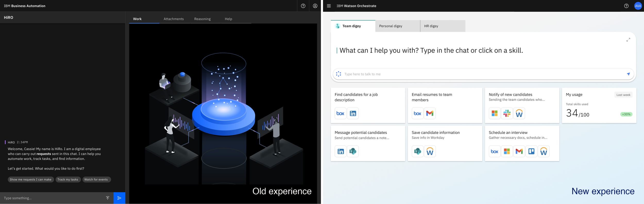Open the 'Last week' usage period selector
The image size is (644, 204).
click(x=623, y=95)
